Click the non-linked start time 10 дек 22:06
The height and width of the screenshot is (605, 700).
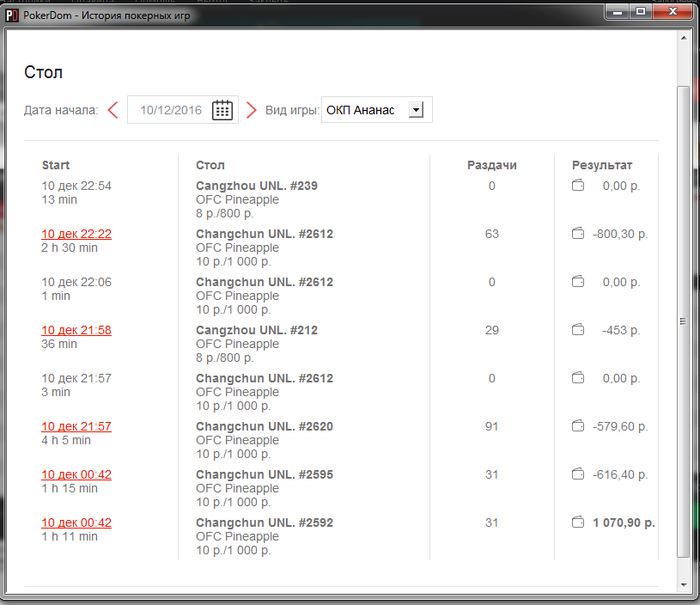(x=76, y=282)
